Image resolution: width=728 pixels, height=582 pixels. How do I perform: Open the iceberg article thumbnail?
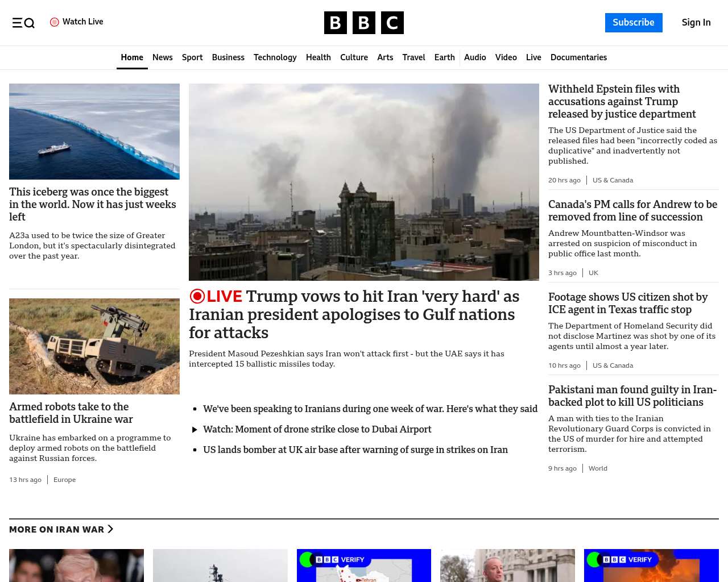94,131
